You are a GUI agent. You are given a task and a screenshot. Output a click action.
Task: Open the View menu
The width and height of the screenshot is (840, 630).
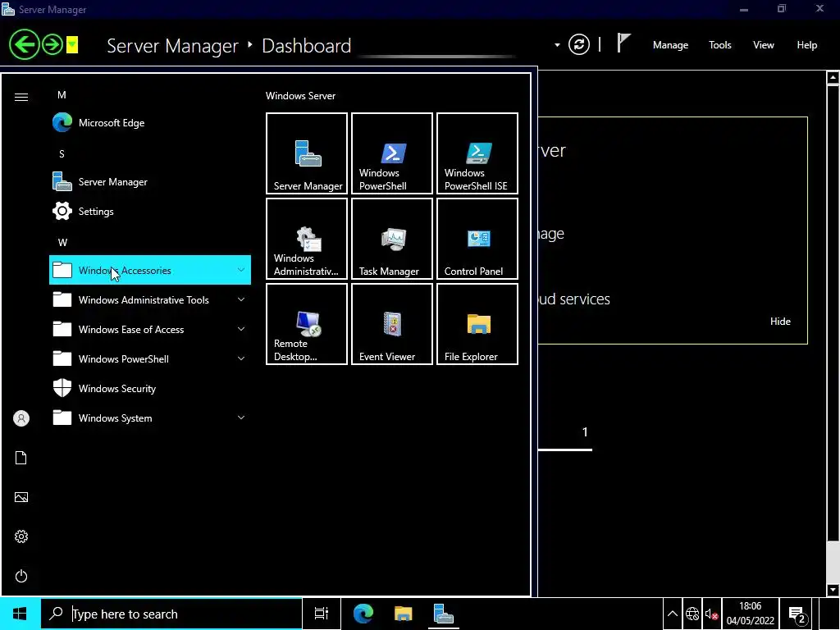click(764, 45)
